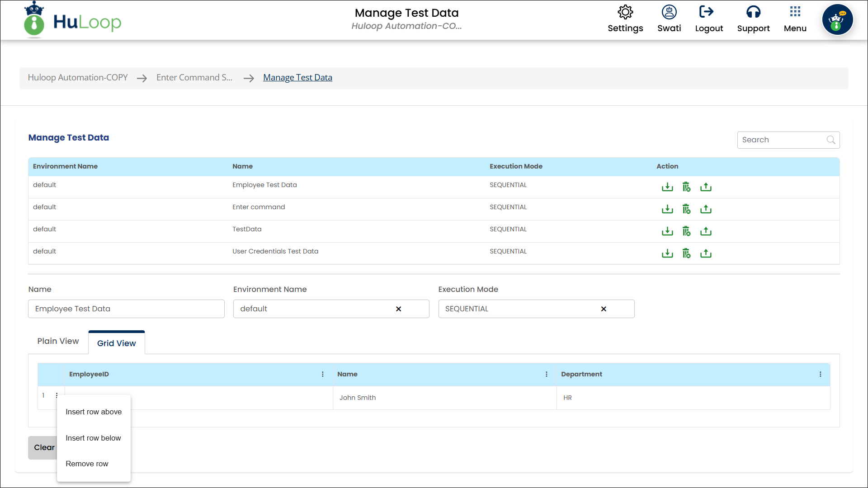Click row number 1 in grid
Screen dimensions: 868x488
point(43,395)
